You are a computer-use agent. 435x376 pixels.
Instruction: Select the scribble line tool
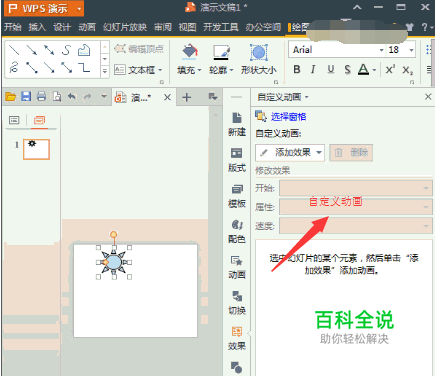click(14, 68)
